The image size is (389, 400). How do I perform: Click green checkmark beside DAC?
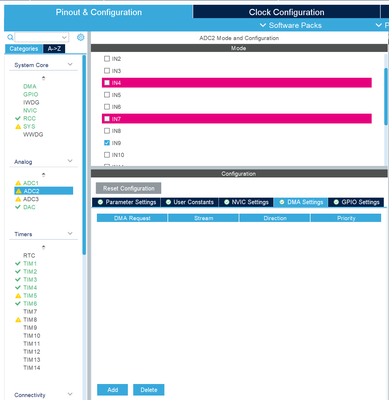[x=18, y=207]
